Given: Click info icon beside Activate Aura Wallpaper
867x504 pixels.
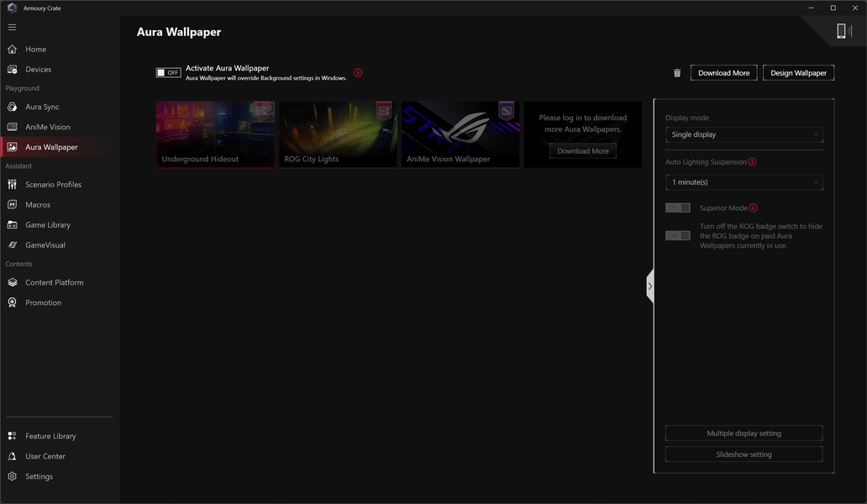Looking at the screenshot, I should tap(358, 73).
